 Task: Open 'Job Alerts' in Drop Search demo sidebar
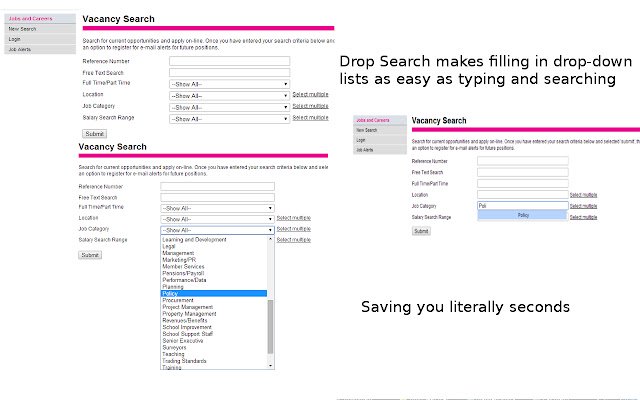click(380, 150)
